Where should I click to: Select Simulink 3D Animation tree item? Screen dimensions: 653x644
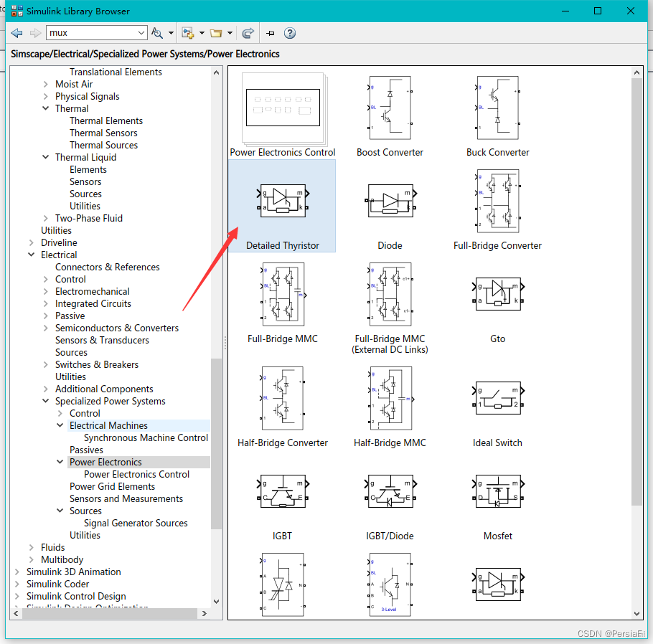coord(74,572)
